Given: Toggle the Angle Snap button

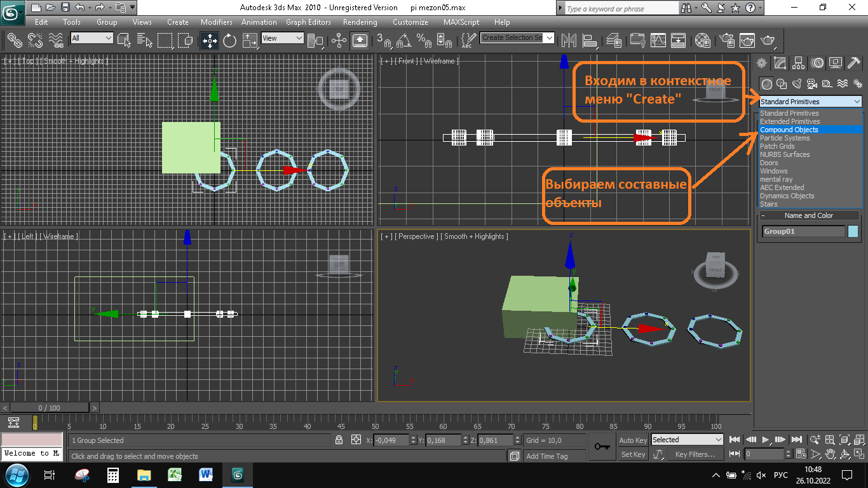Looking at the screenshot, I should pyautogui.click(x=403, y=41).
